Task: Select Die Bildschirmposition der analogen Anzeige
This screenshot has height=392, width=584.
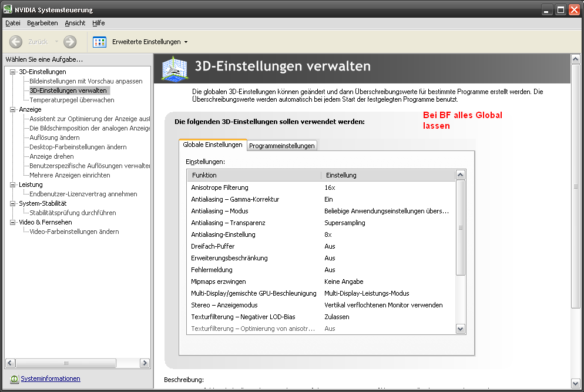Action: tap(89, 128)
